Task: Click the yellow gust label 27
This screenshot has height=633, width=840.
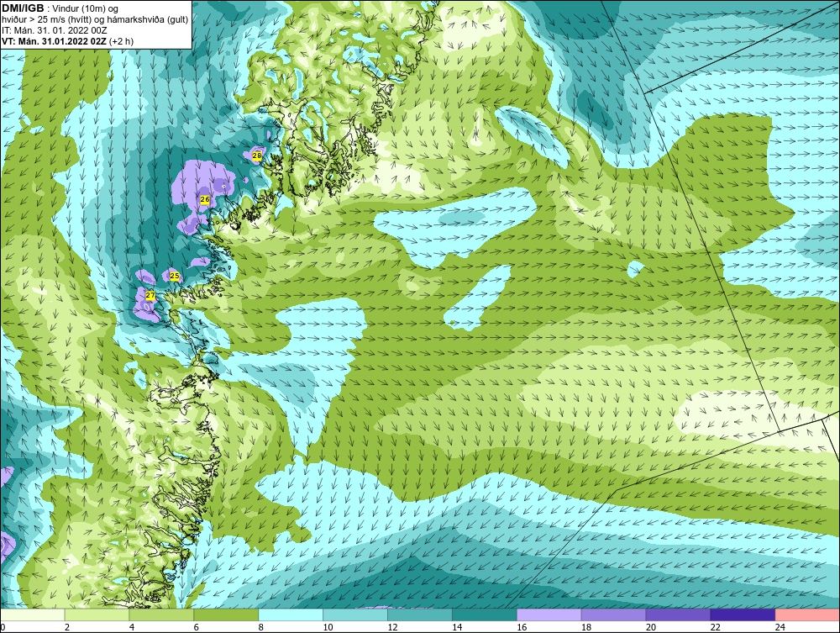Action: 150,295
